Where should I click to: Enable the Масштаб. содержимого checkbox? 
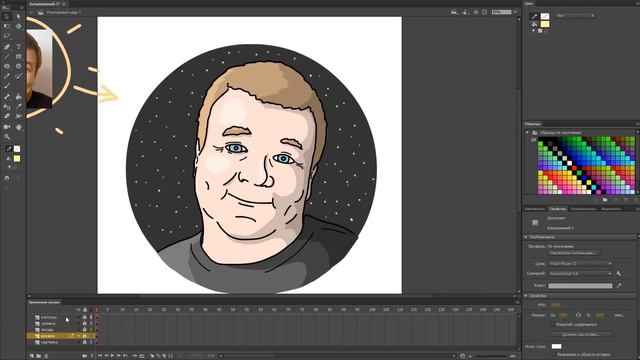coord(553,325)
